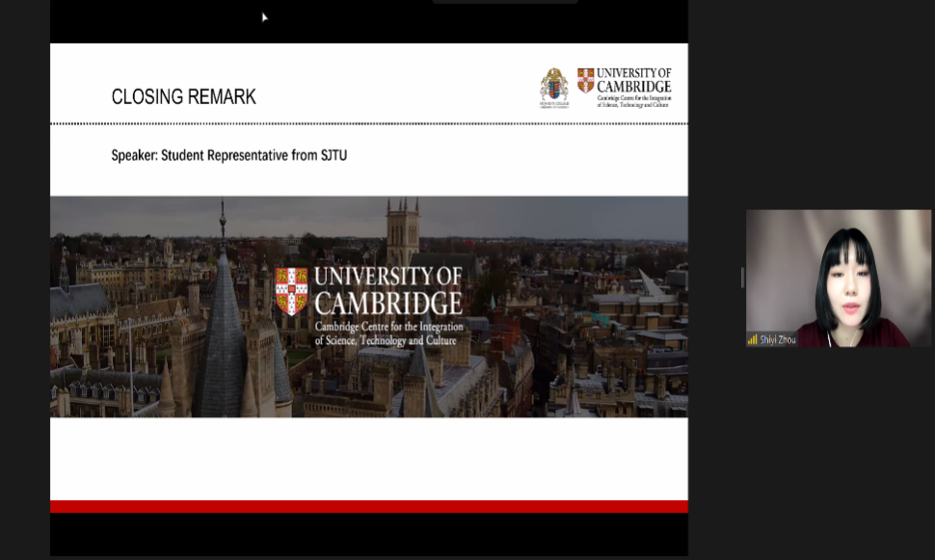Click the college crest icon in slide header

554,88
